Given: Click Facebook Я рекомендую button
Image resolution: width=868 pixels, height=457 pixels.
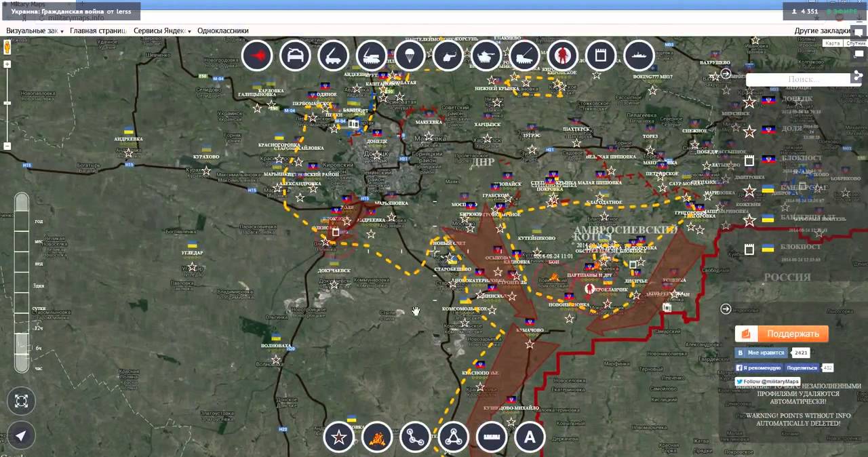Looking at the screenshot, I should [x=758, y=367].
